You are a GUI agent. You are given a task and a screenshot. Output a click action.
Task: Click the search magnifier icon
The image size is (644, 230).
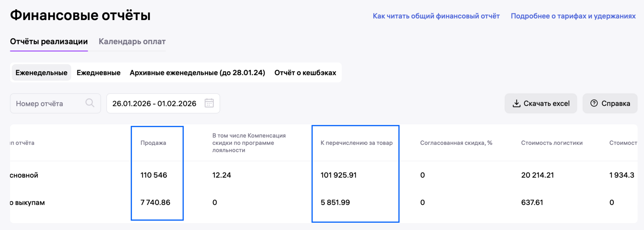tap(90, 103)
